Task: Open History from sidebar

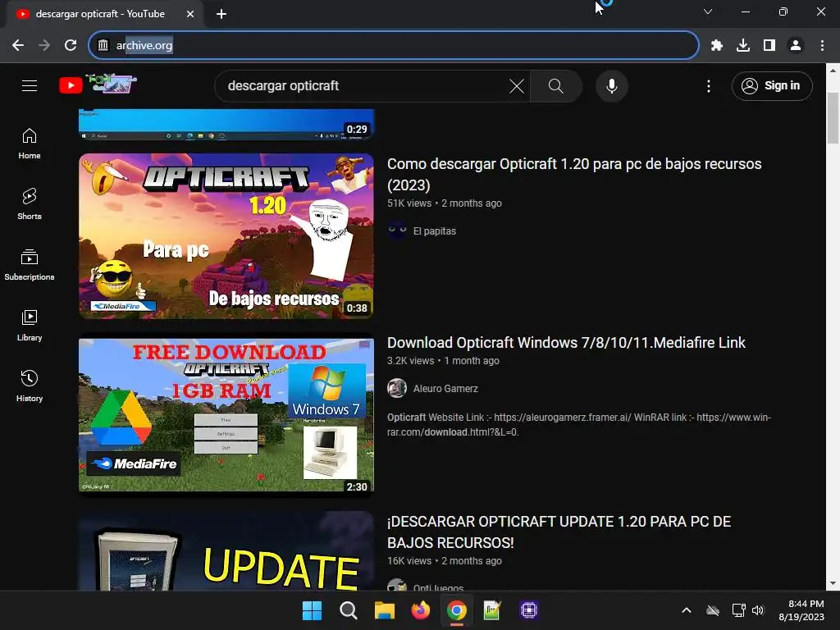Action: coord(30,386)
